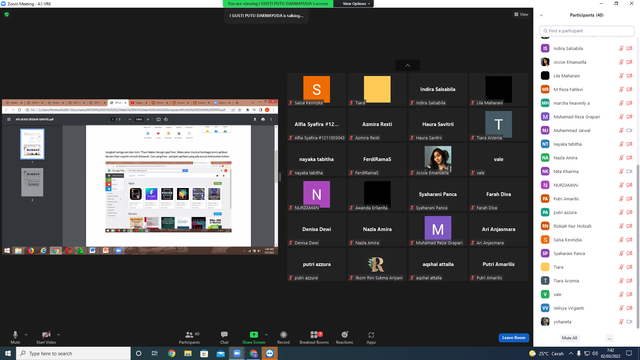Click the Windows taskbar search box
The width and height of the screenshot is (640, 360).
[73, 353]
